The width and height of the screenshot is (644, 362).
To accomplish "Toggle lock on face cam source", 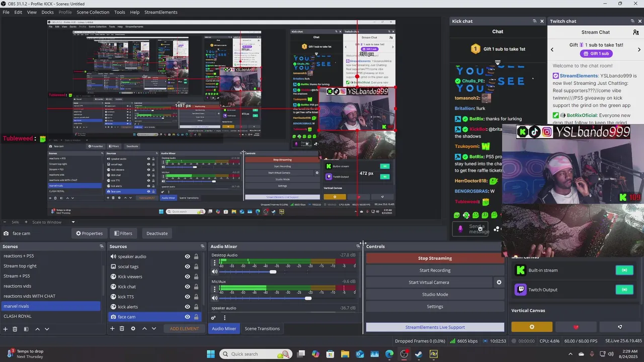I will 196,317.
